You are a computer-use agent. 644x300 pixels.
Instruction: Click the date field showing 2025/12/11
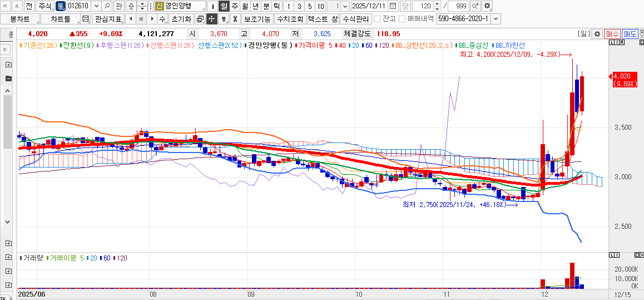369,6
